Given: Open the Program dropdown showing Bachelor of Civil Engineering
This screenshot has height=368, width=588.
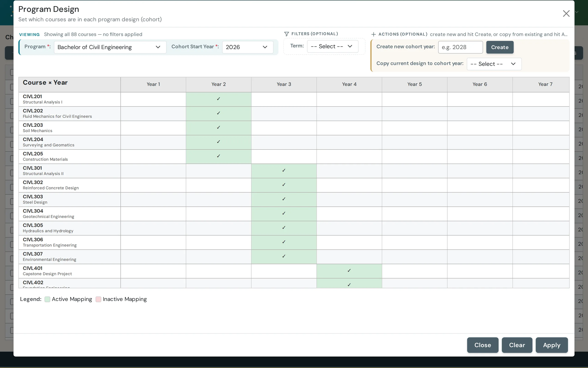Looking at the screenshot, I should tap(110, 47).
